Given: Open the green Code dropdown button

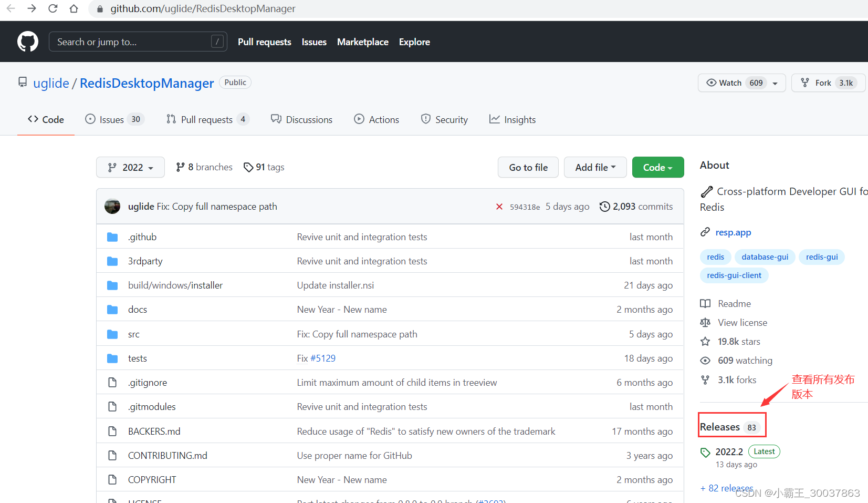Looking at the screenshot, I should tap(658, 167).
